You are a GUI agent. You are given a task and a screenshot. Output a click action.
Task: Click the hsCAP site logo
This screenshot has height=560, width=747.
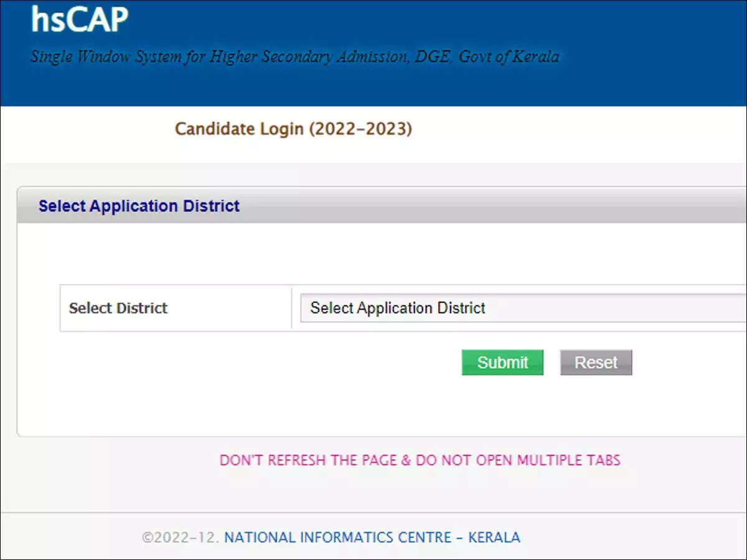[x=79, y=19]
